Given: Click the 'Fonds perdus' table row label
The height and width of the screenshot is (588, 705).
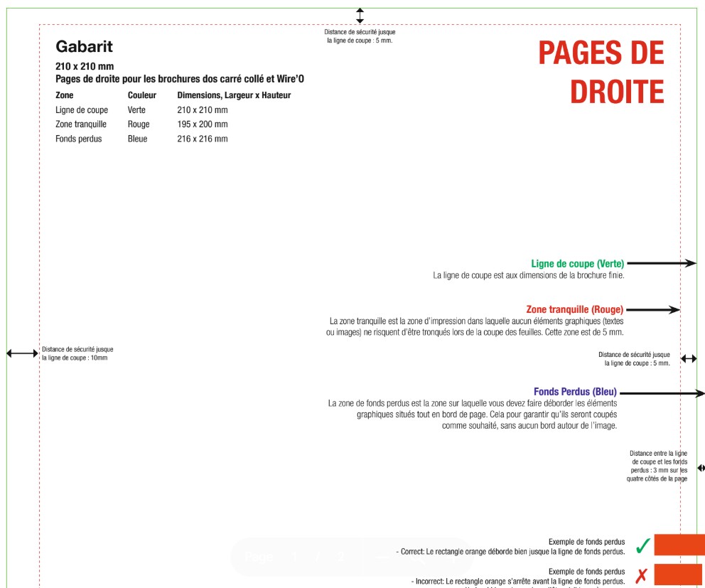Looking at the screenshot, I should pyautogui.click(x=79, y=139).
